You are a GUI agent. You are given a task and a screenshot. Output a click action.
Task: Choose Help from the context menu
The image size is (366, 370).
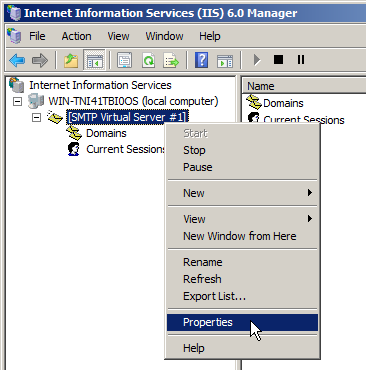click(242, 348)
